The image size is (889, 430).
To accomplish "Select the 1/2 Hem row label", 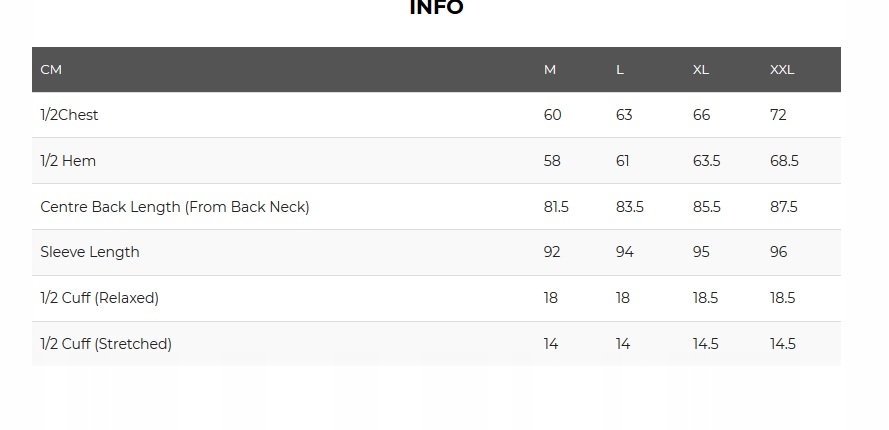I will click(68, 161).
